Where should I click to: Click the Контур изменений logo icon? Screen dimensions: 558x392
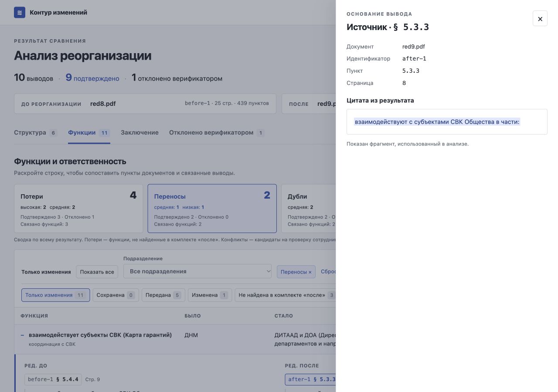pyautogui.click(x=20, y=13)
